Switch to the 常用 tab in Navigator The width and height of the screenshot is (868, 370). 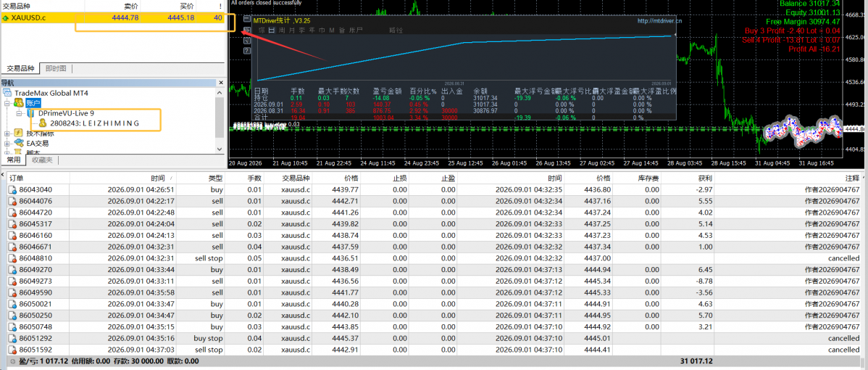[14, 160]
